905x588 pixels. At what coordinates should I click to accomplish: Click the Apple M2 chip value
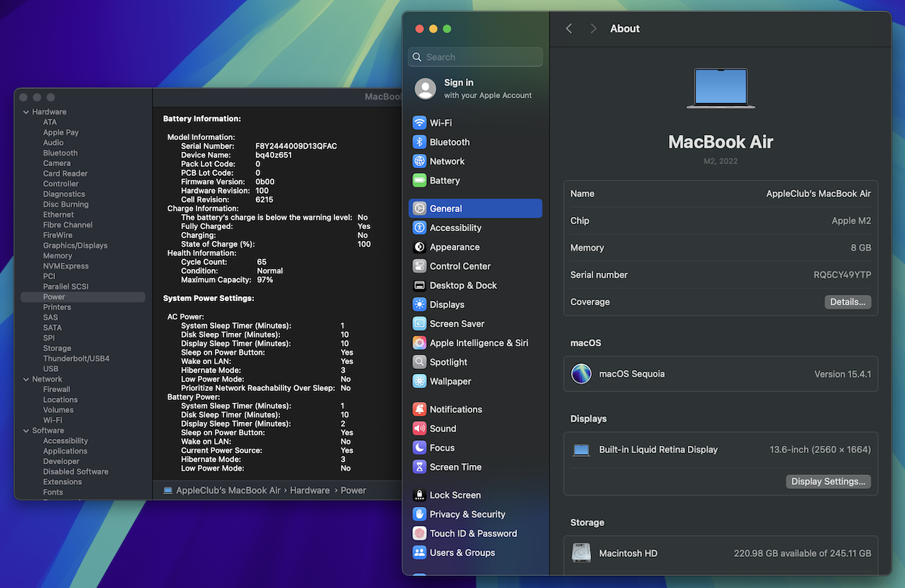[x=851, y=220]
